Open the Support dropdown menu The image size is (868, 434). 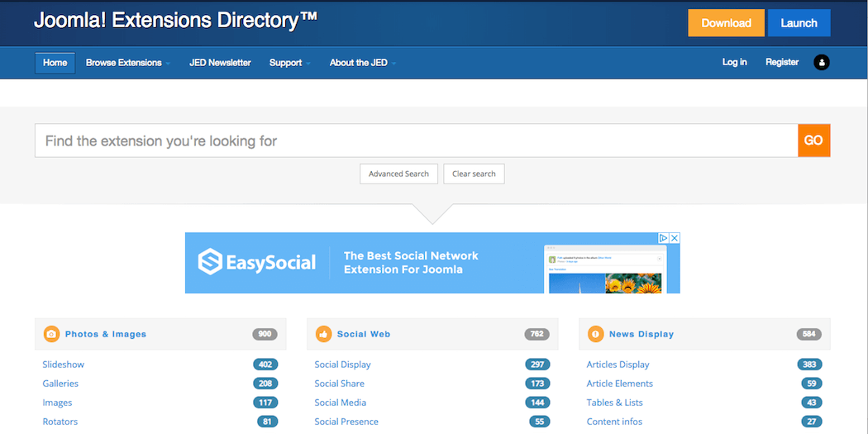pos(289,63)
